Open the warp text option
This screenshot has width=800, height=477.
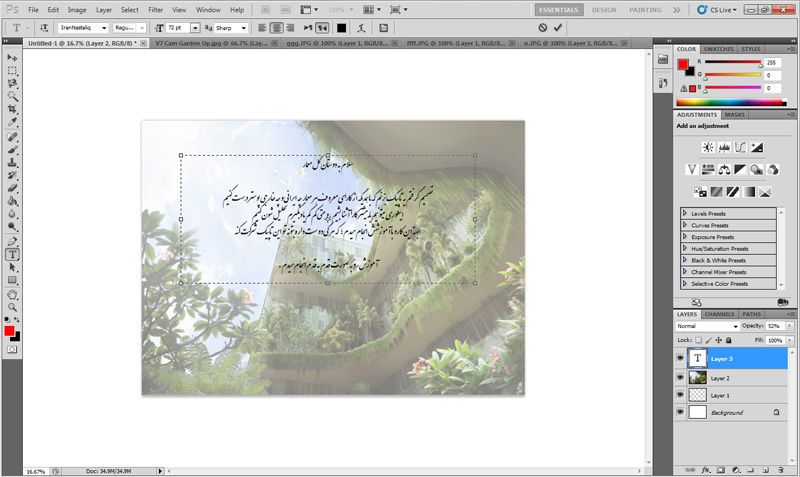[361, 28]
